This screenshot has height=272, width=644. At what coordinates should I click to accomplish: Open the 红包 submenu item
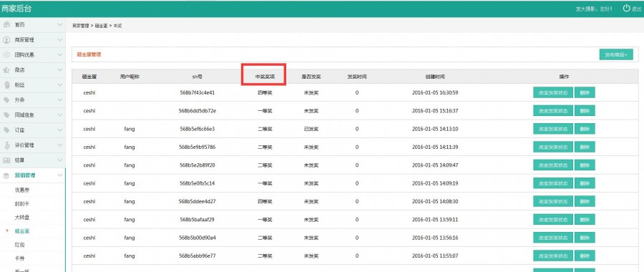point(20,245)
